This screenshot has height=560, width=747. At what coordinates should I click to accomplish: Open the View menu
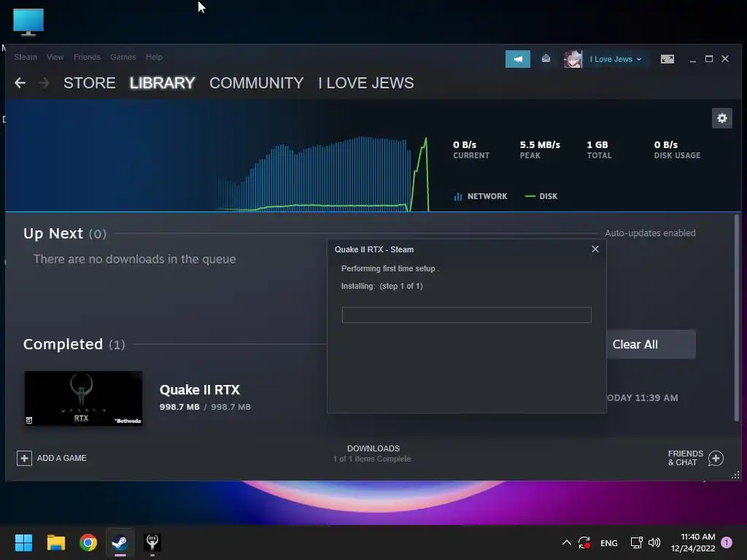(55, 57)
